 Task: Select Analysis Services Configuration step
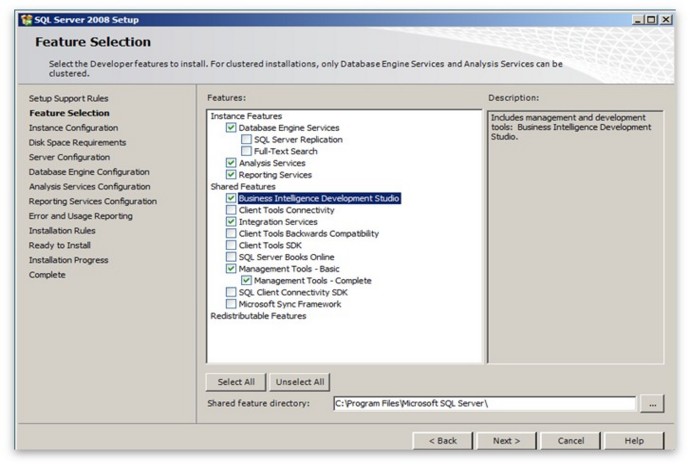[x=90, y=187]
